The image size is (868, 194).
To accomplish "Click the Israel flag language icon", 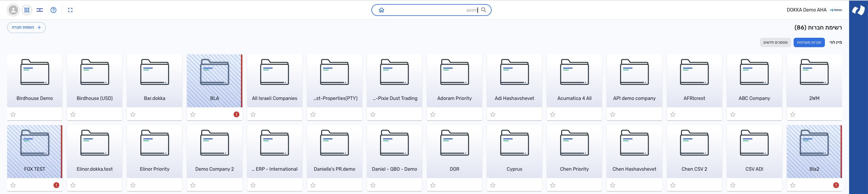I will click(40, 10).
